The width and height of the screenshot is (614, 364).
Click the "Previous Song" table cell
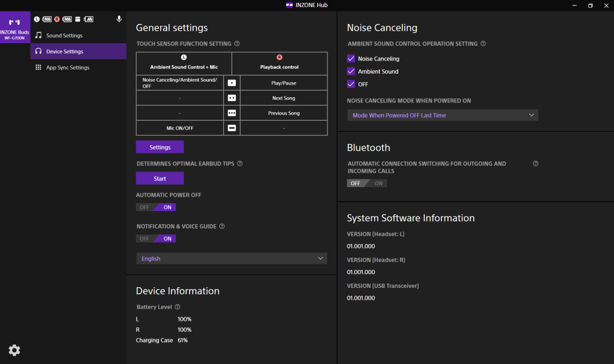tap(284, 113)
